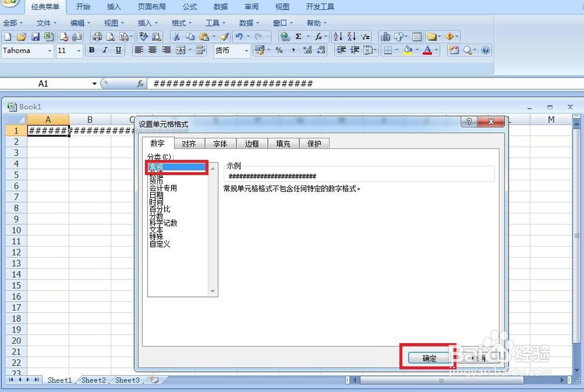Click the table grid icon in the toolbar
Screen dimensions: 584x392
[x=417, y=36]
